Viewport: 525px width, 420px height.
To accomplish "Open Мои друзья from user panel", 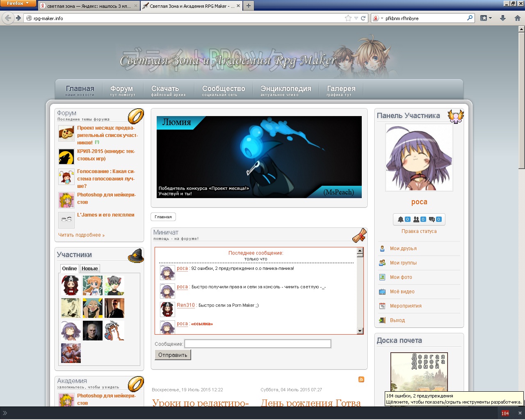I will [403, 249].
